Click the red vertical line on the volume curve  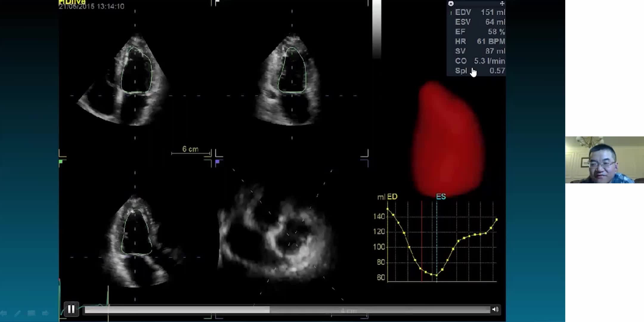pos(422,239)
